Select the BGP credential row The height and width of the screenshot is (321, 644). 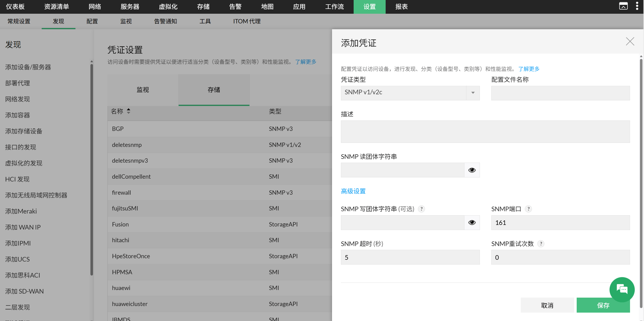point(220,129)
